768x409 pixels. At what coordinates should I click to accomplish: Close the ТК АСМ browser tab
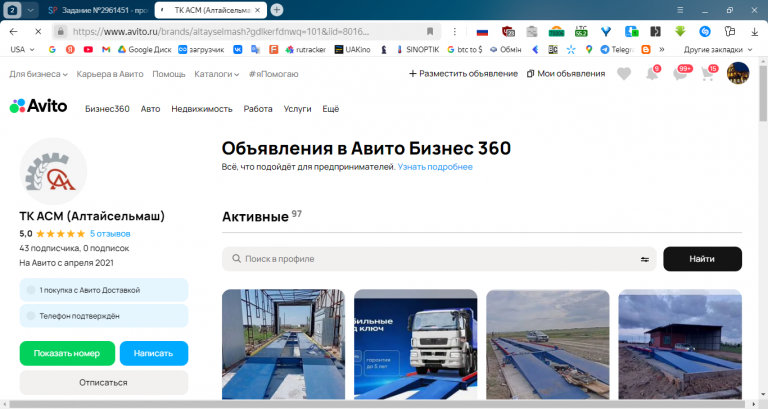coord(258,10)
